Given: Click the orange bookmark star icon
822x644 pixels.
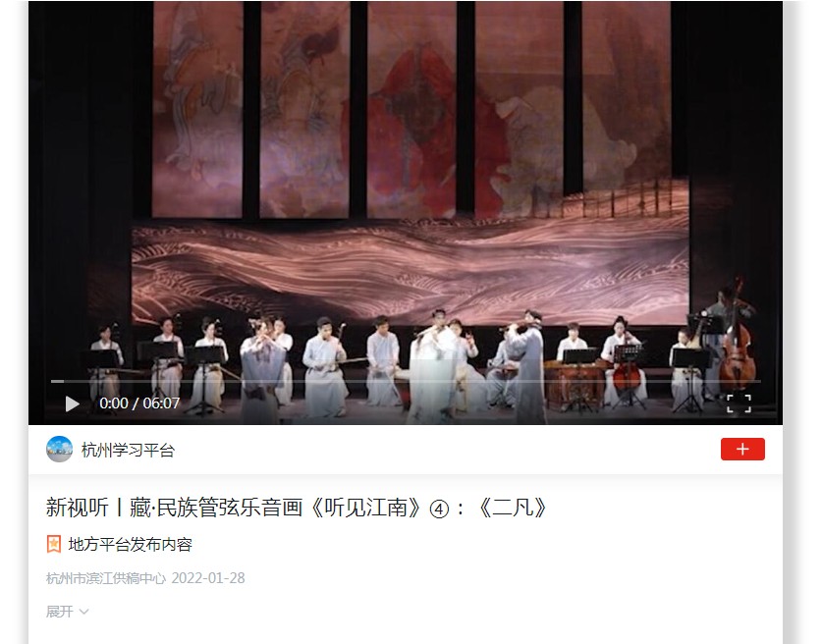Looking at the screenshot, I should pyautogui.click(x=53, y=545).
